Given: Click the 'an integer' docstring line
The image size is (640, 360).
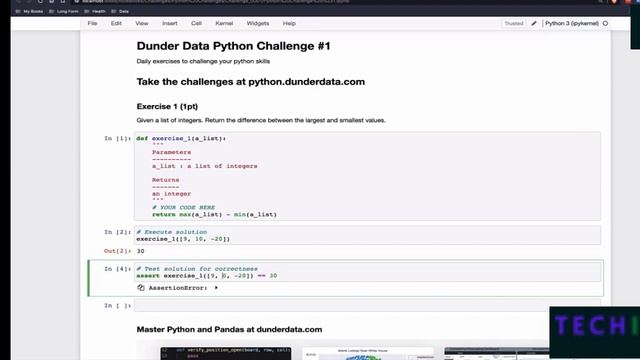Looking at the screenshot, I should (x=171, y=194).
